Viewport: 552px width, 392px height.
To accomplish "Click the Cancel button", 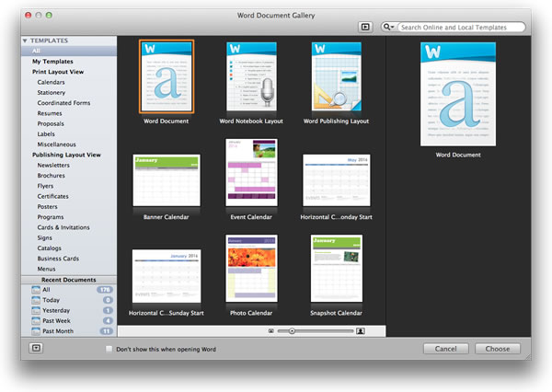I will 445,349.
